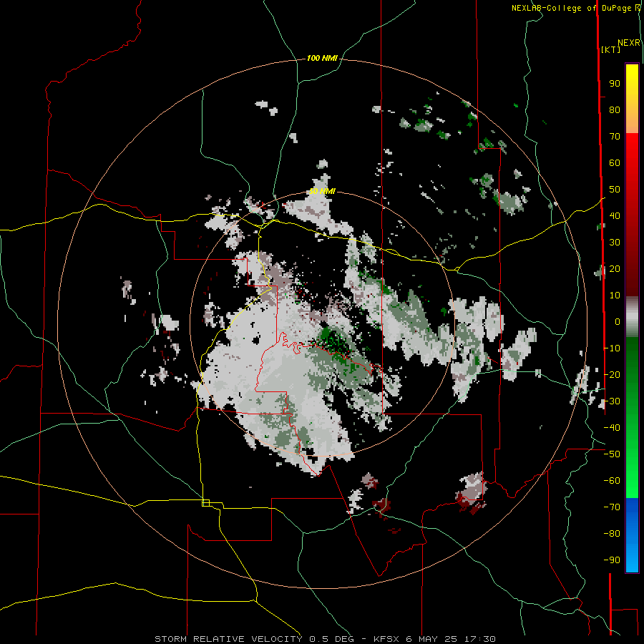Click the -50 value on the velocity scale
The image size is (644, 644).
612,454
